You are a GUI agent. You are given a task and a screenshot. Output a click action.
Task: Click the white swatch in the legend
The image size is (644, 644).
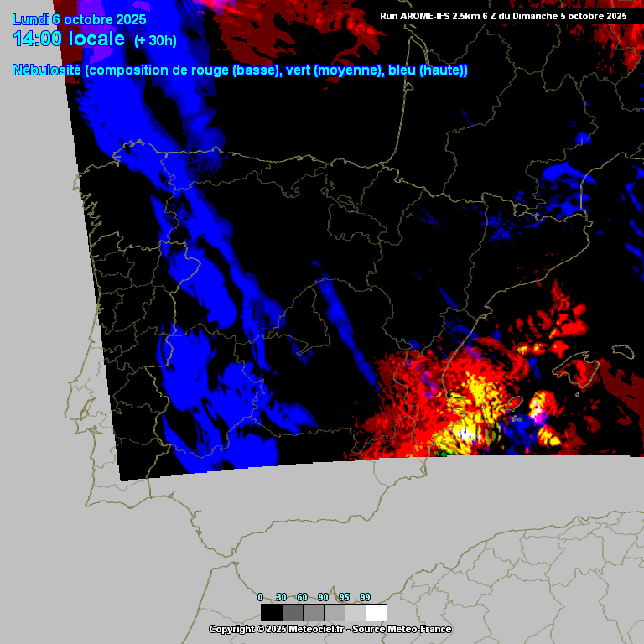pyautogui.click(x=377, y=612)
